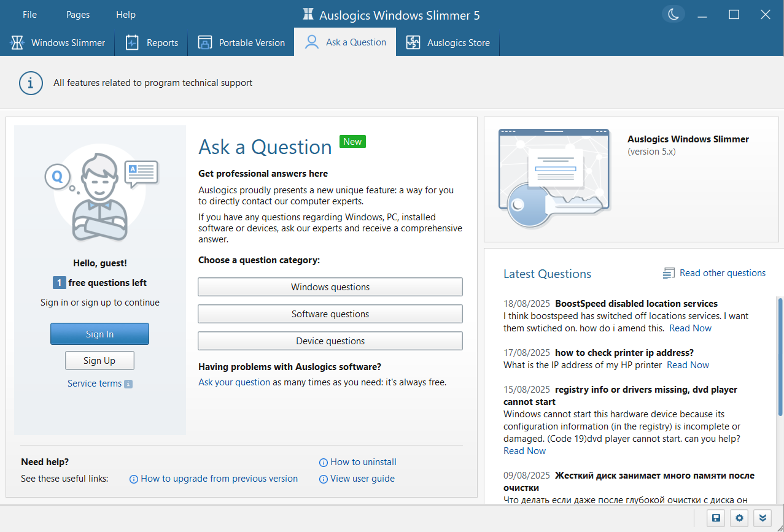Open the File menu
Viewport: 784px width, 532px height.
pyautogui.click(x=29, y=14)
